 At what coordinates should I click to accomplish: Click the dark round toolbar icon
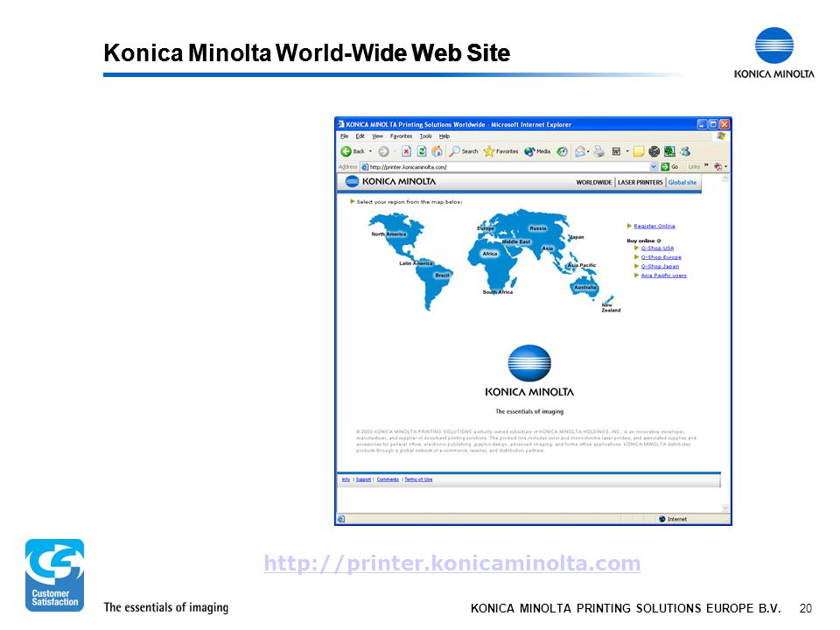654,151
